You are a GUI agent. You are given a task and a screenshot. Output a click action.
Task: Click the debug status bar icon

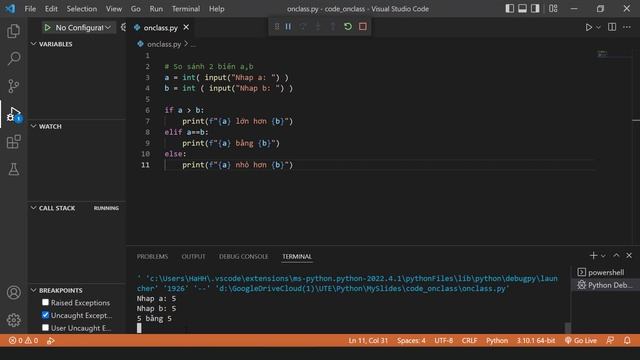coord(51,340)
